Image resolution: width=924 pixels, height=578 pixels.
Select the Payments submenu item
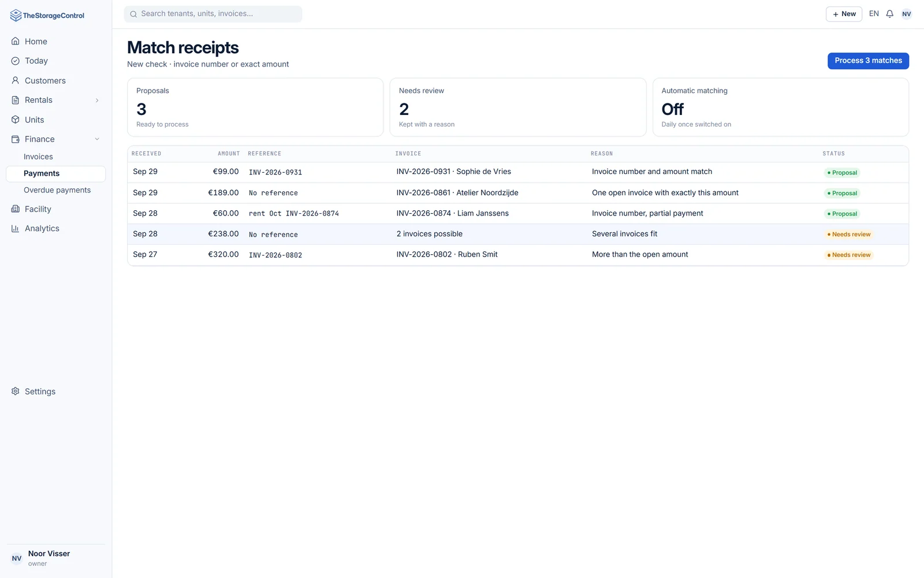(56, 173)
